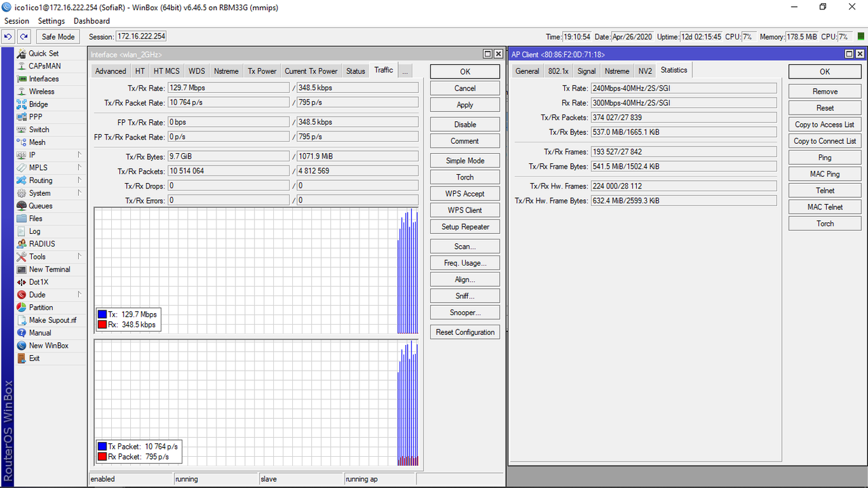Open the Log sidebar icon
The width and height of the screenshot is (868, 488).
[22, 231]
